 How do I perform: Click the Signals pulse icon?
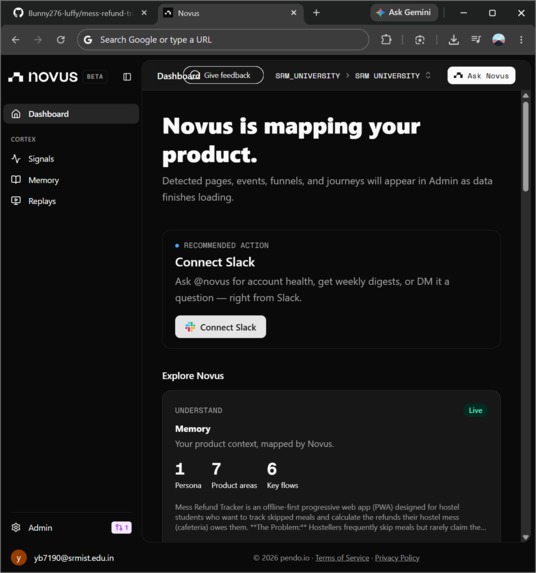[16, 159]
